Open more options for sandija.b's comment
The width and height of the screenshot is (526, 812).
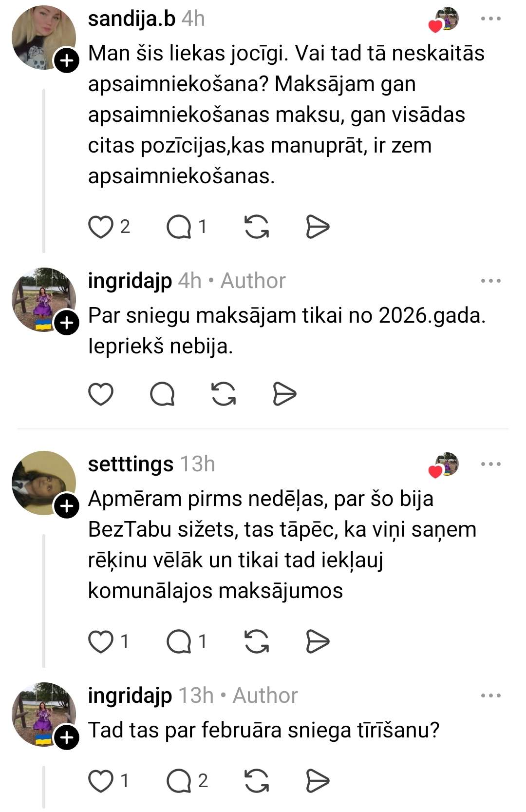490,19
